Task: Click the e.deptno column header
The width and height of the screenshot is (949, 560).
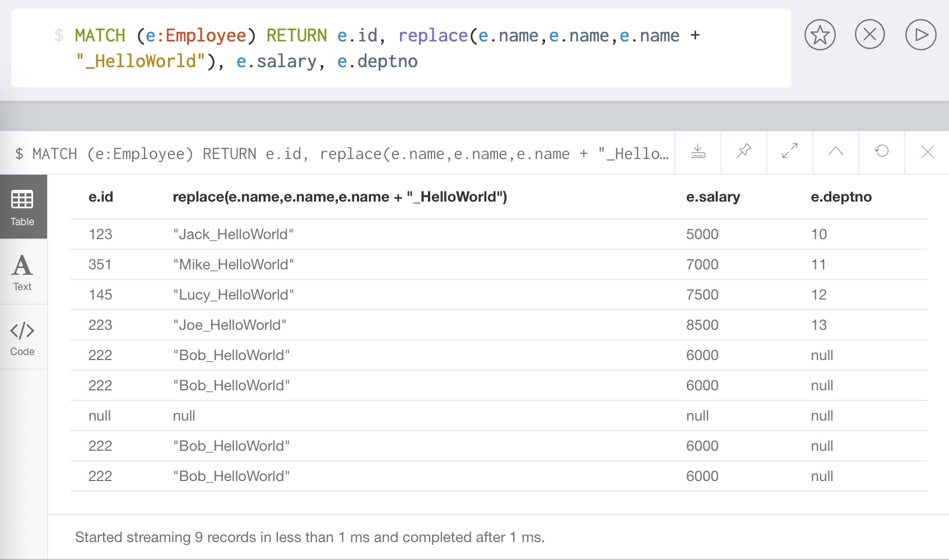Action: click(841, 197)
